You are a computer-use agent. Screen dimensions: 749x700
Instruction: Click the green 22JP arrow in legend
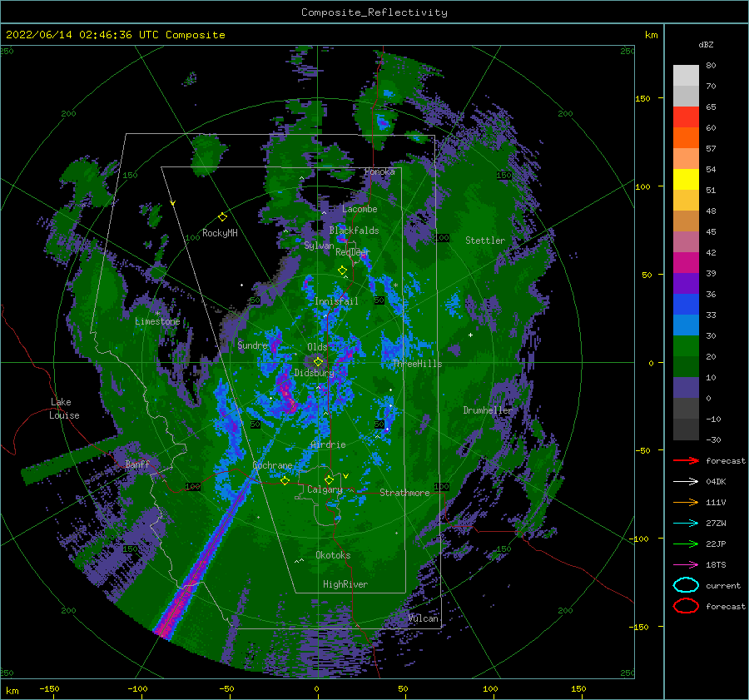pyautogui.click(x=686, y=544)
